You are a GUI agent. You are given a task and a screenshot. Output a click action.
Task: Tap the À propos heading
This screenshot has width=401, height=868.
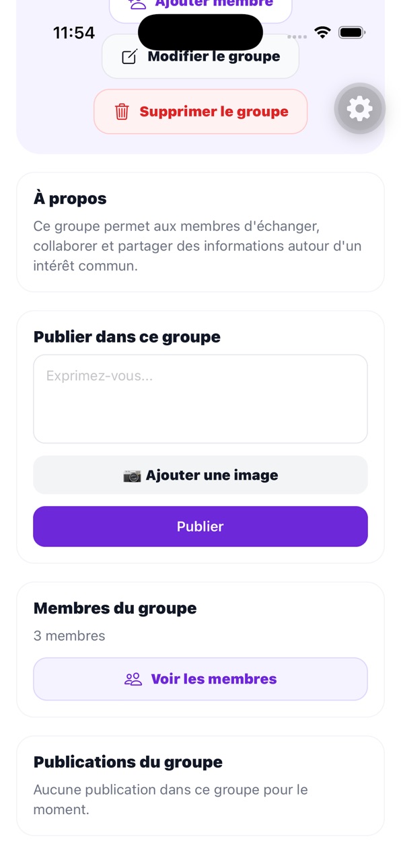coord(70,199)
